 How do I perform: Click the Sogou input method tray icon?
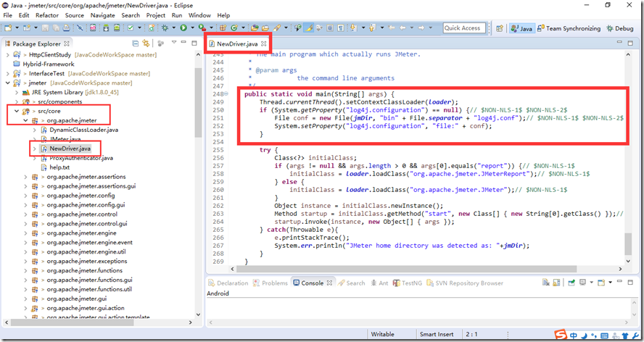point(560,334)
